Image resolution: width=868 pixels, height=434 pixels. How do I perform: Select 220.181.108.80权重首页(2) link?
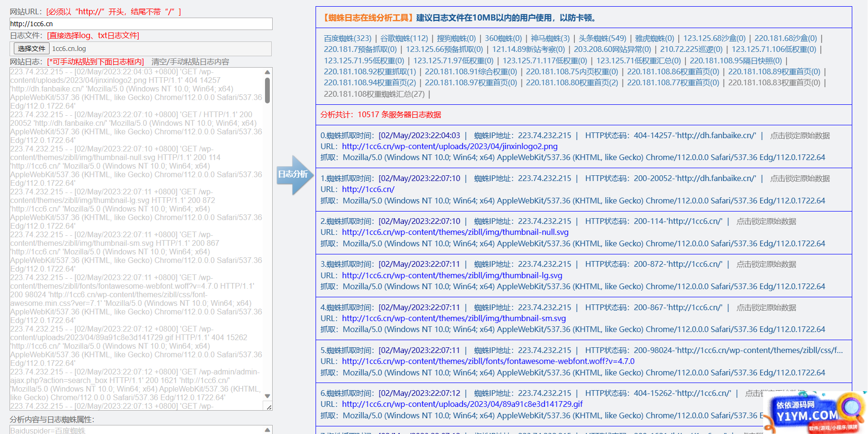(x=572, y=82)
